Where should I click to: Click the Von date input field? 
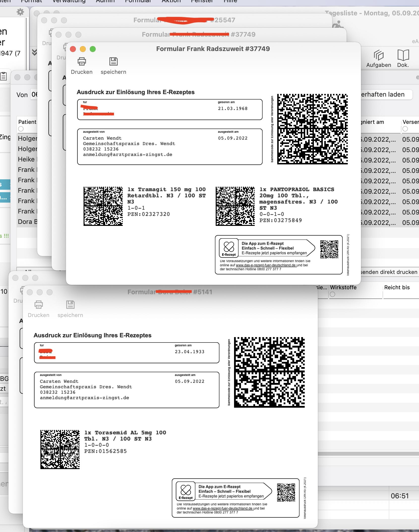coord(34,94)
